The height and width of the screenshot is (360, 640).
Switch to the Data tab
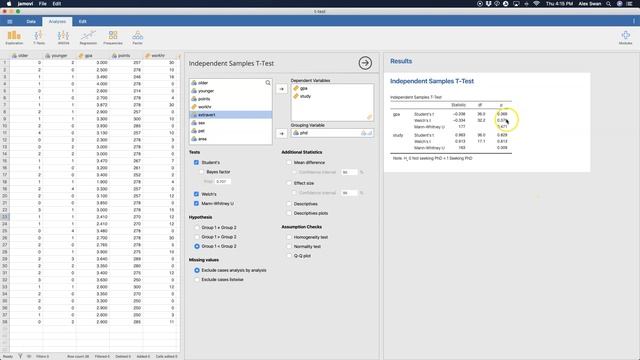pos(31,22)
